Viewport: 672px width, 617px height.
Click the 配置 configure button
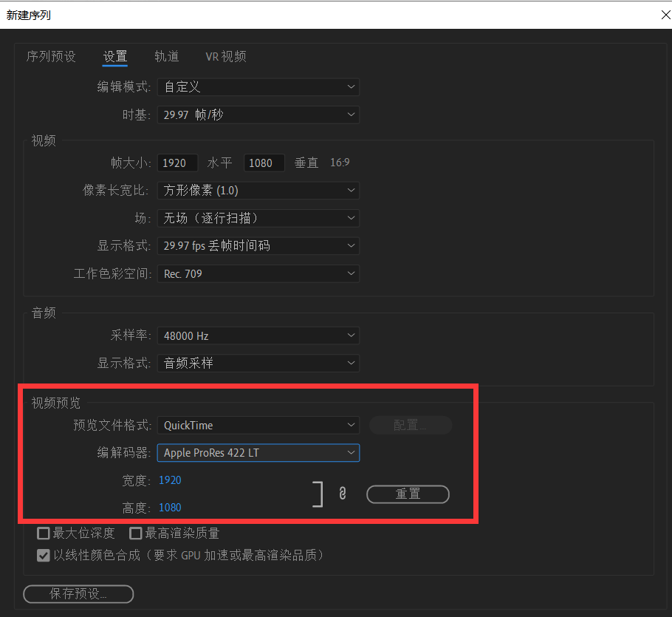tap(411, 426)
